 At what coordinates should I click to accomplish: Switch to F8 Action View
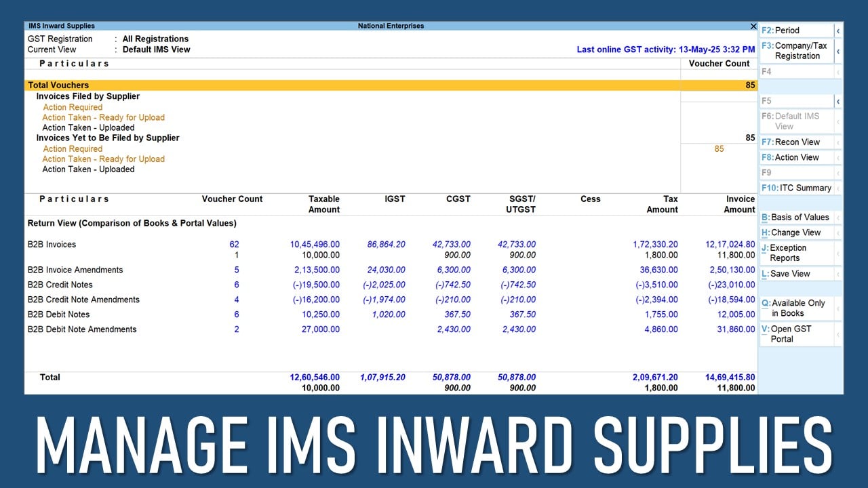(x=796, y=157)
